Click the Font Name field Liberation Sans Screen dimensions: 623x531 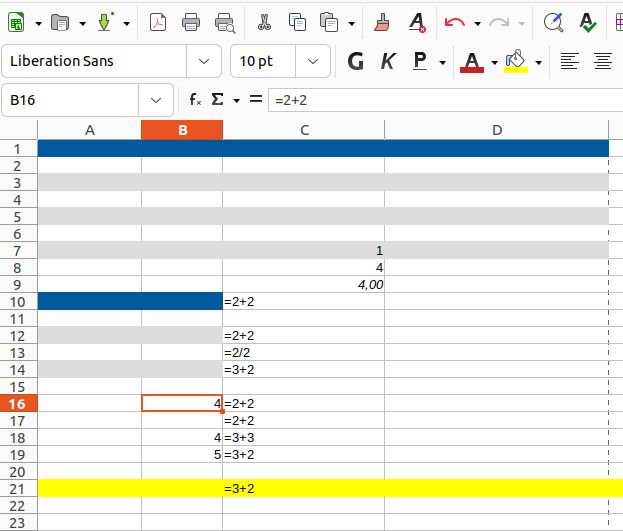(94, 61)
